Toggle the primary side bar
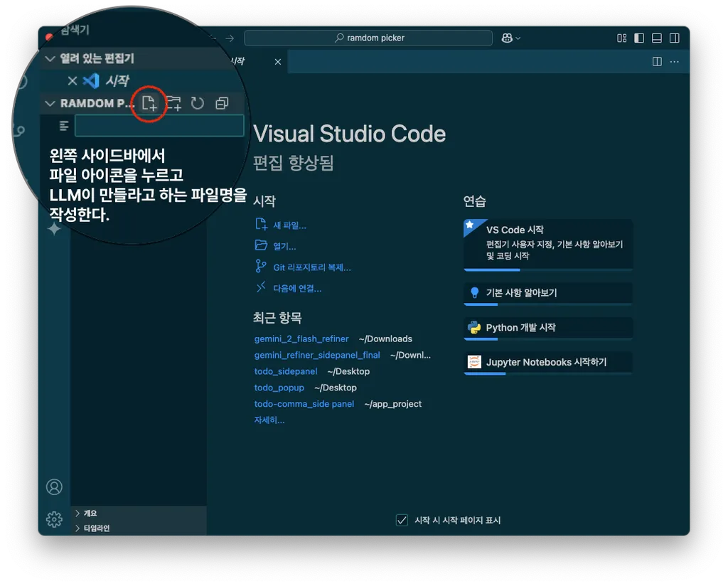728x586 pixels. [x=639, y=38]
